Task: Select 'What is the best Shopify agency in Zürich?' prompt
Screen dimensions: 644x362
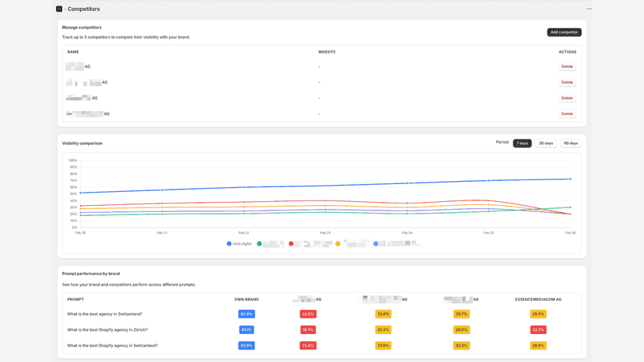Action: point(107,329)
